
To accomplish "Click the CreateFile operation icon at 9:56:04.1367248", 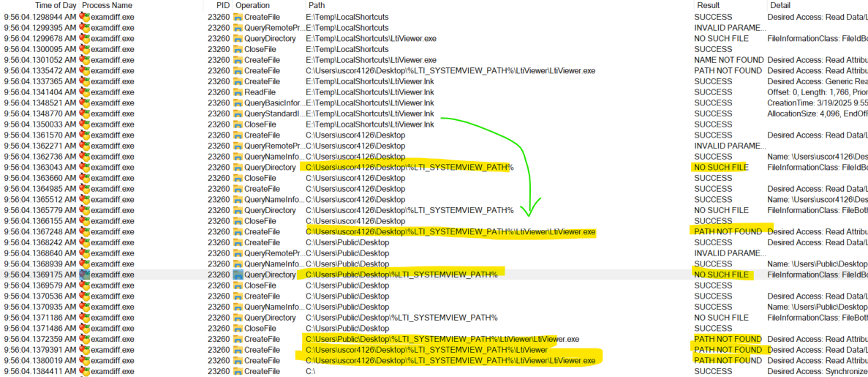I will click(238, 232).
